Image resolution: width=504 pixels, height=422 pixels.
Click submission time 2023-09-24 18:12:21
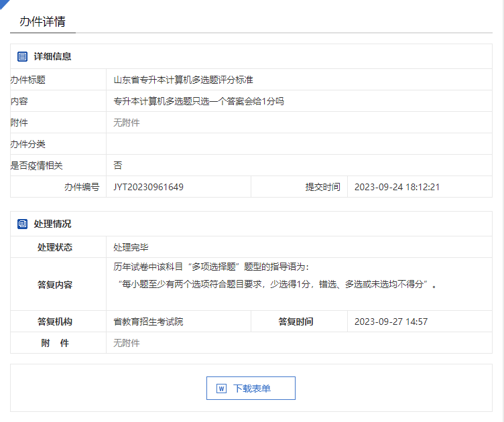(396, 187)
